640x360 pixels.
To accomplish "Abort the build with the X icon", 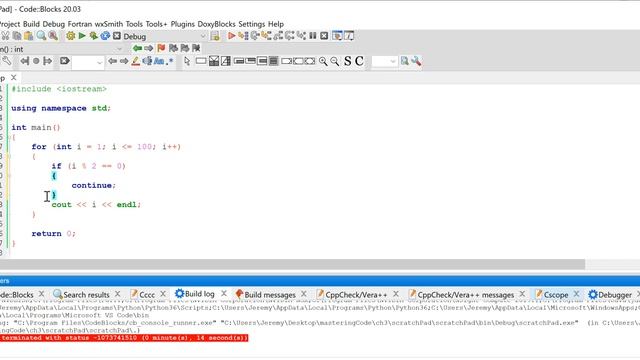I will [117, 36].
